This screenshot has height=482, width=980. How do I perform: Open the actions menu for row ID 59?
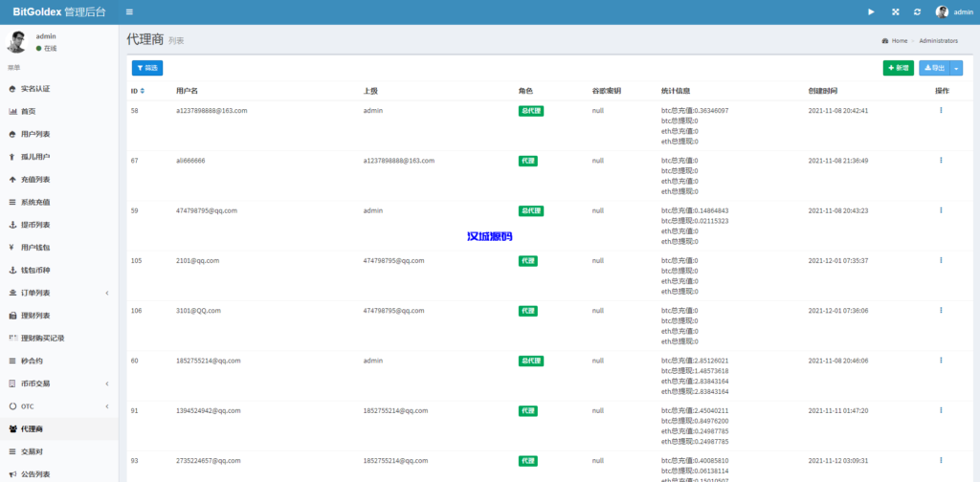(941, 209)
